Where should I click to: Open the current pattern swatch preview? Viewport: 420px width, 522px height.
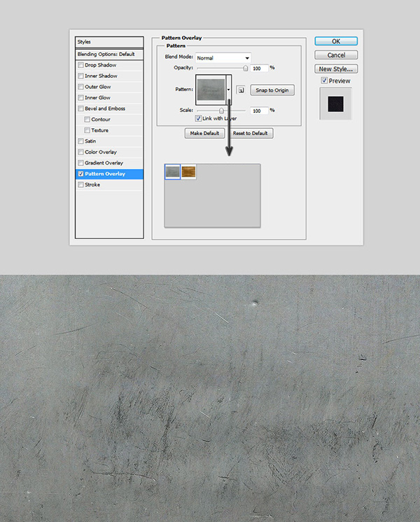click(x=211, y=90)
